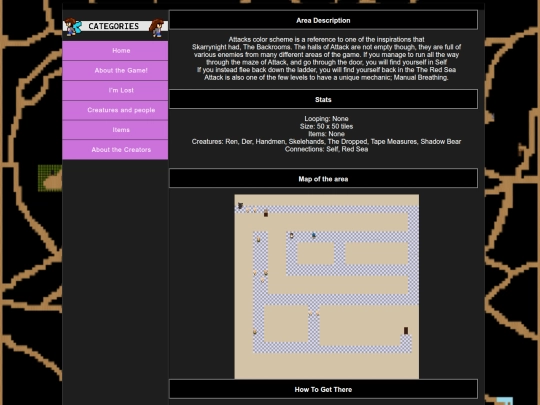Screen dimensions: 540x405
Task: Click the Creatures list line in Stats
Action: tap(326, 142)
